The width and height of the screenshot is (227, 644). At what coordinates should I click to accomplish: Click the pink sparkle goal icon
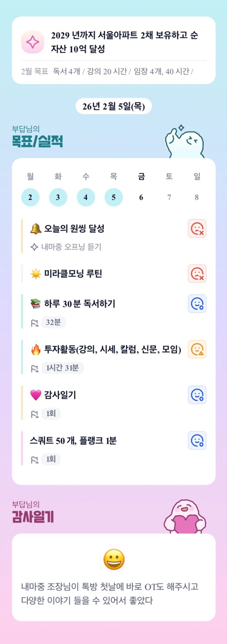33,42
